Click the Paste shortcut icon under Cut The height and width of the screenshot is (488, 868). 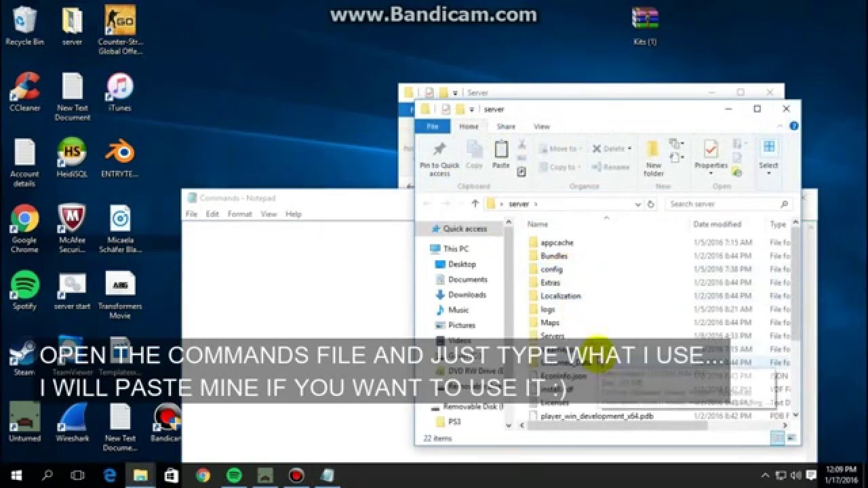coord(521,172)
